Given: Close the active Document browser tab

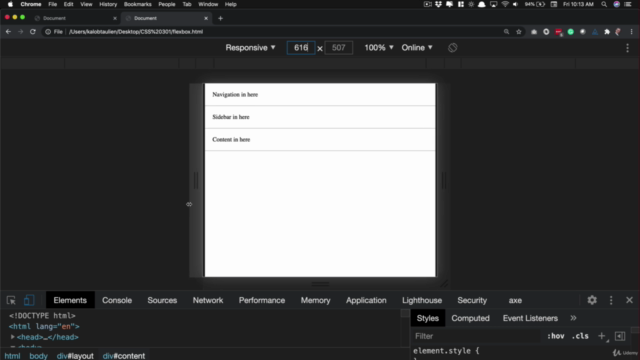Looking at the screenshot, I should click(206, 18).
